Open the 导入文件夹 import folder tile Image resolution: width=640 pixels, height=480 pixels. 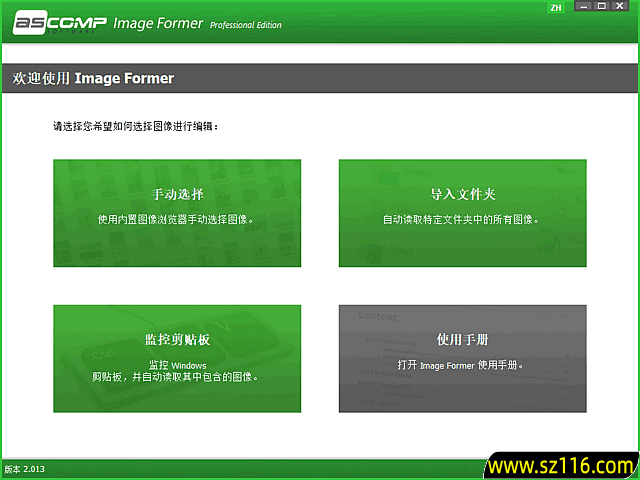coord(462,213)
